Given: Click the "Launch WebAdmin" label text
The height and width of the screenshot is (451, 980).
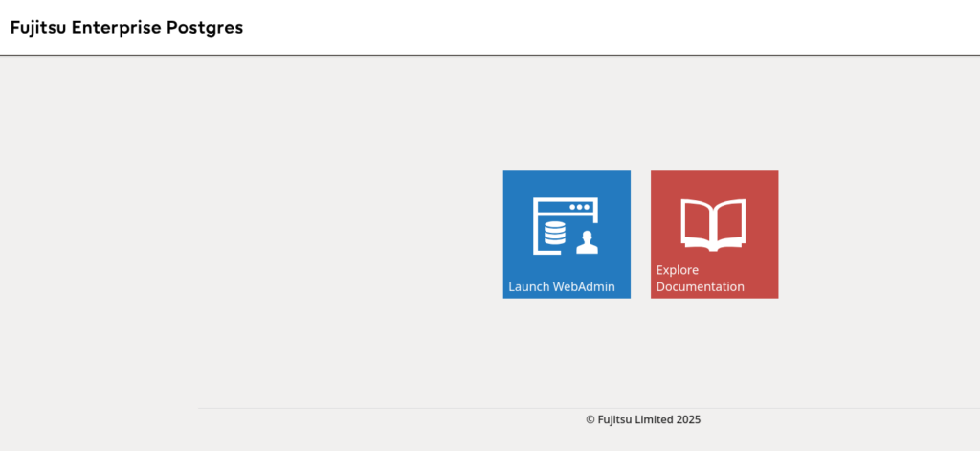Looking at the screenshot, I should point(562,286).
